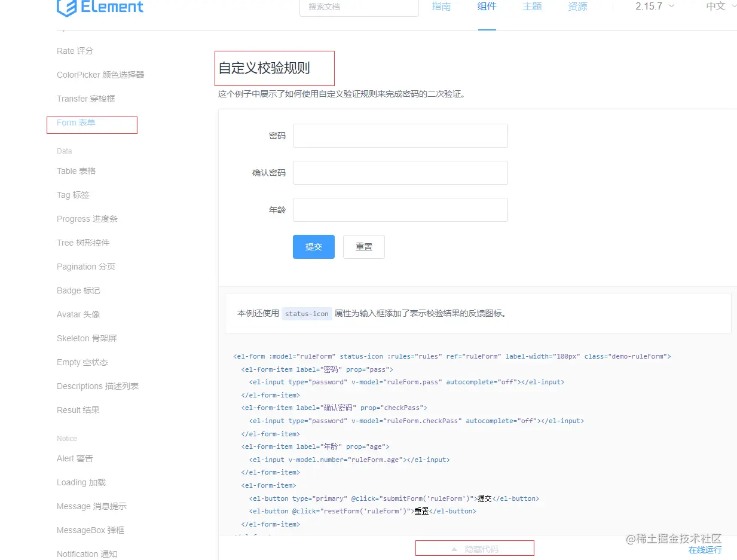Open Alert 警告 in sidebar
This screenshot has width=737, height=560.
pyautogui.click(x=75, y=458)
